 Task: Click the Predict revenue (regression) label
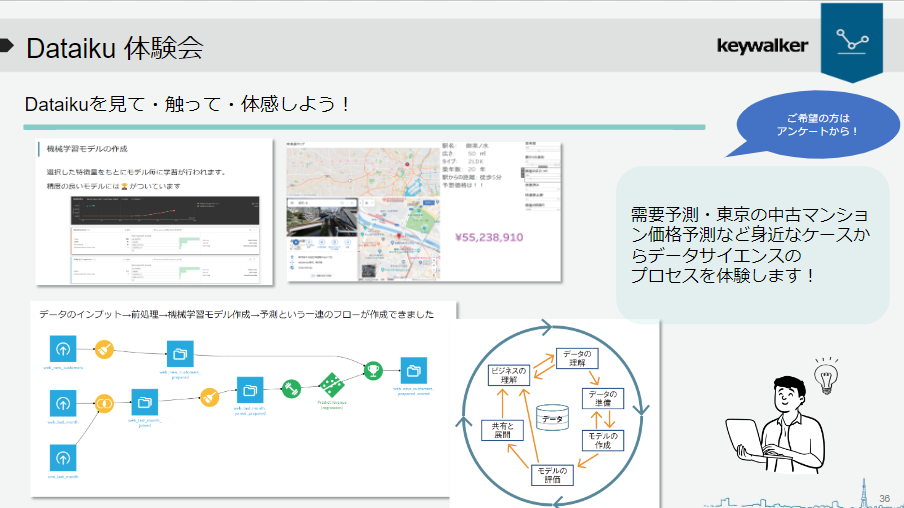point(332,405)
